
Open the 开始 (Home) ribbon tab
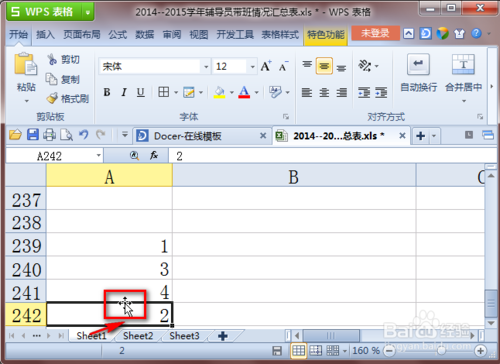point(18,34)
